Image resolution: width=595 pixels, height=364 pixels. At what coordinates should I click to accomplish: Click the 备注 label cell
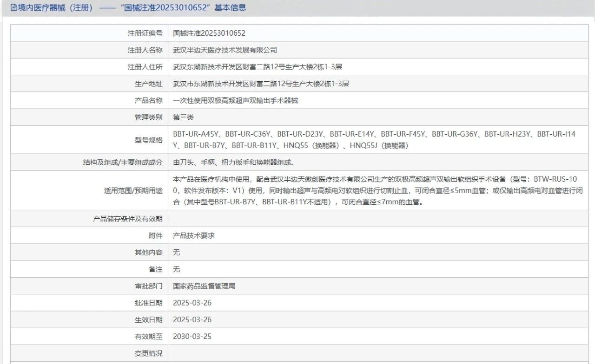pos(89,269)
